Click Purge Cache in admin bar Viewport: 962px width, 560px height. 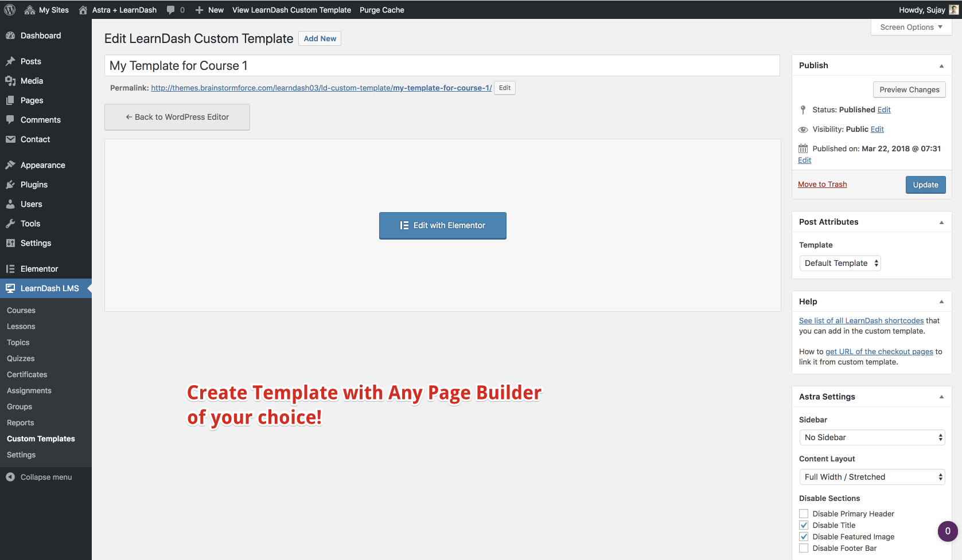point(382,10)
